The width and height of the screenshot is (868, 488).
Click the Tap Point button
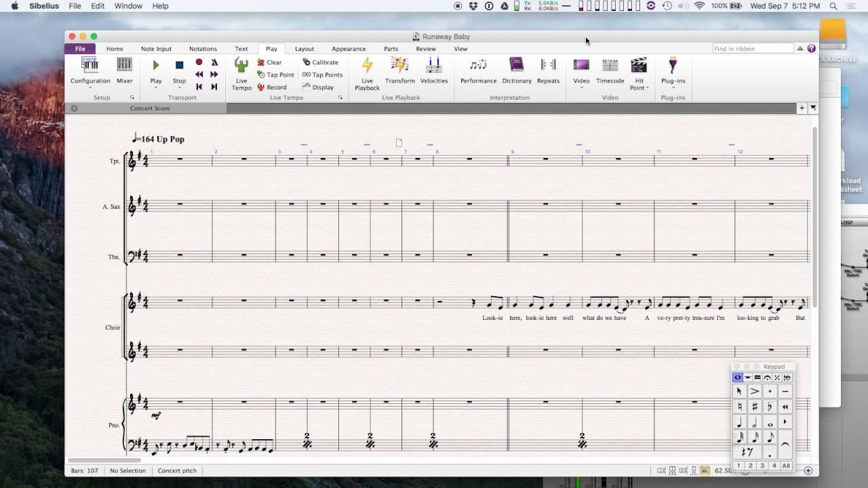tap(275, 75)
